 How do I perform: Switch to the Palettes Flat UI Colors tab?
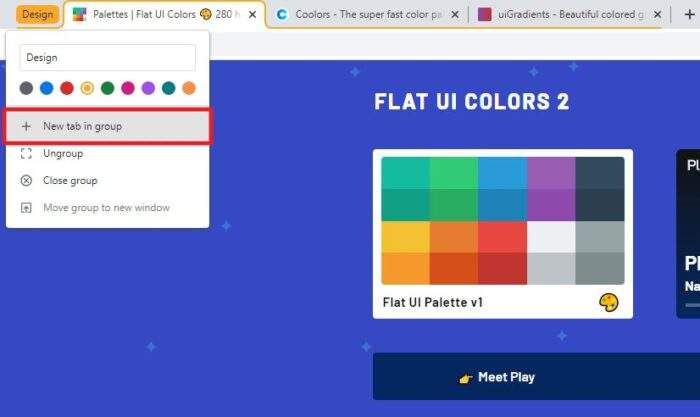(x=164, y=15)
